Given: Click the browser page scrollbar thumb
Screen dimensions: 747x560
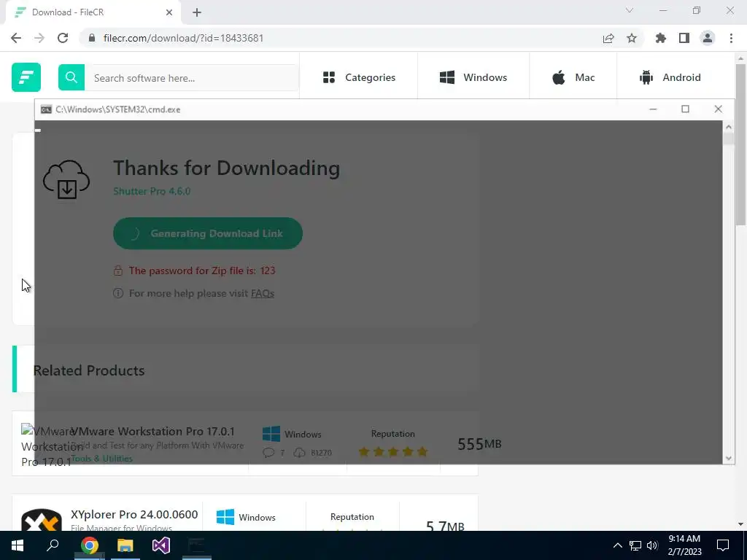Looking at the screenshot, I should 740,144.
